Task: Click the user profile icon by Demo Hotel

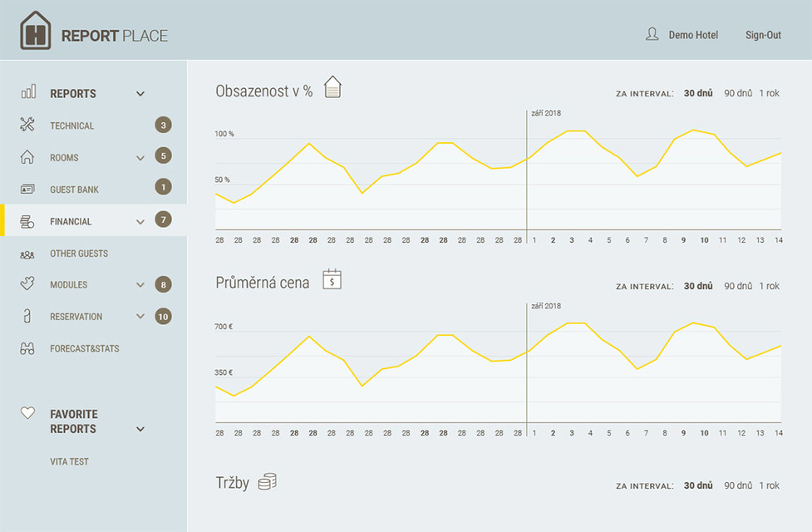Action: [652, 34]
